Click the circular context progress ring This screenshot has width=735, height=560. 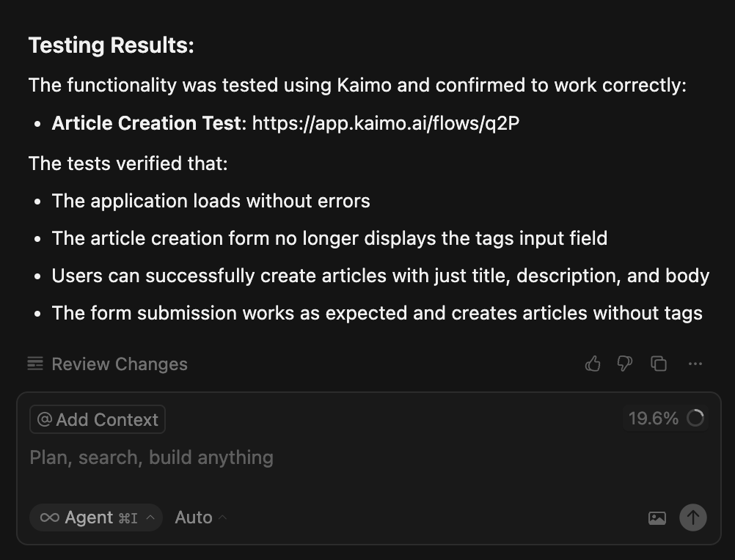pyautogui.click(x=695, y=418)
